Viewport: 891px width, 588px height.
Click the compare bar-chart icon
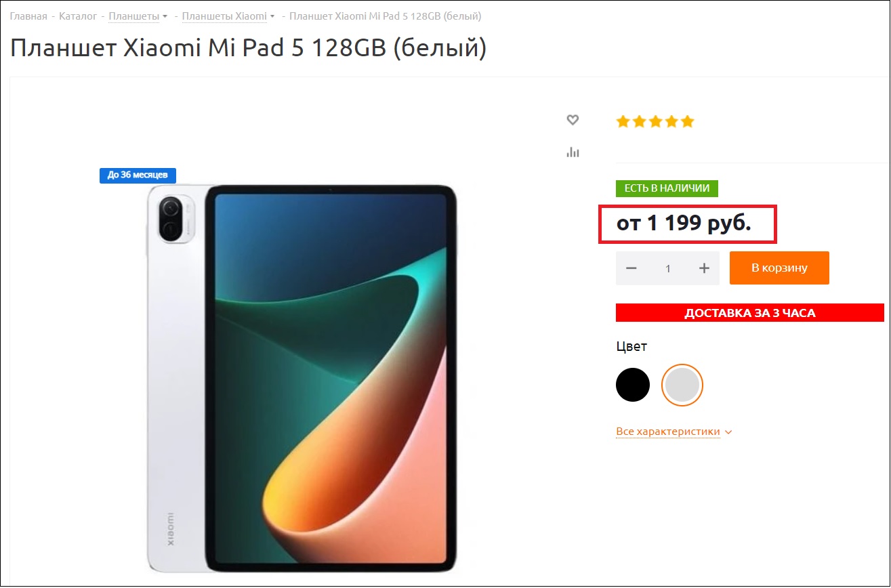click(573, 152)
